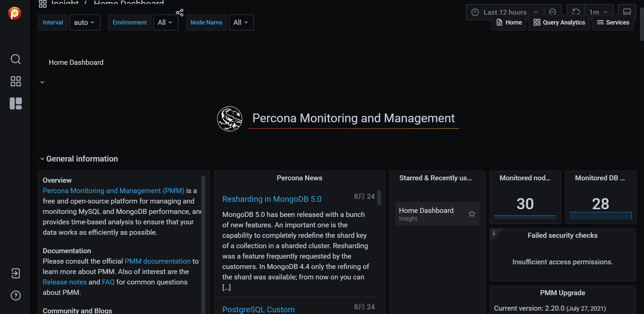
Task: Click the zoom out time range icon
Action: pos(552,12)
